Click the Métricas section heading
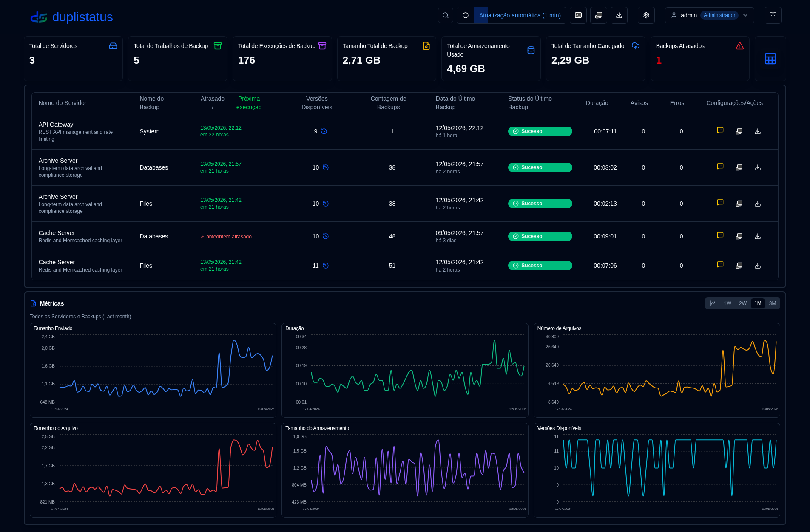 click(52, 303)
